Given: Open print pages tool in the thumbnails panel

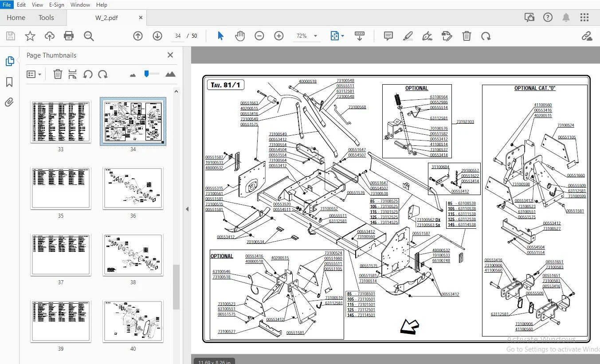Looking at the screenshot, I should tap(72, 74).
